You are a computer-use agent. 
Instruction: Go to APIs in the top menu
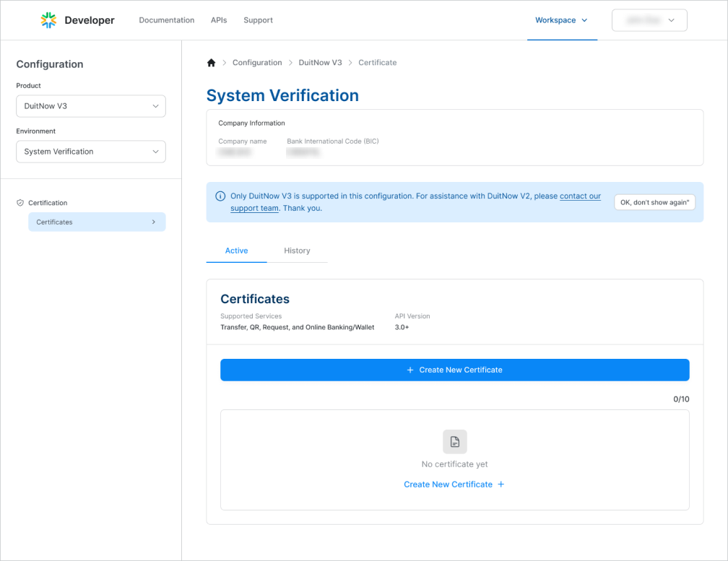coord(219,20)
